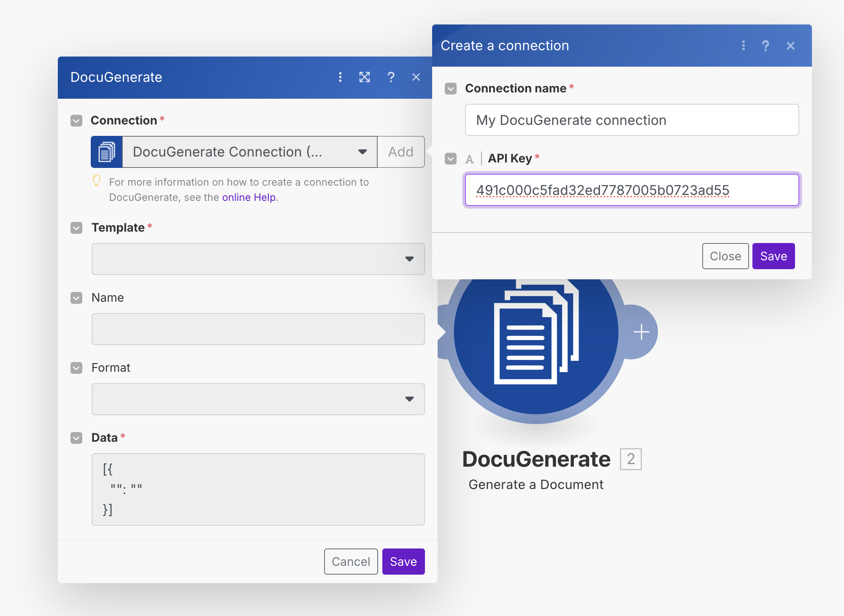Open the Template dropdown
This screenshot has height=616, width=844.
point(258,259)
